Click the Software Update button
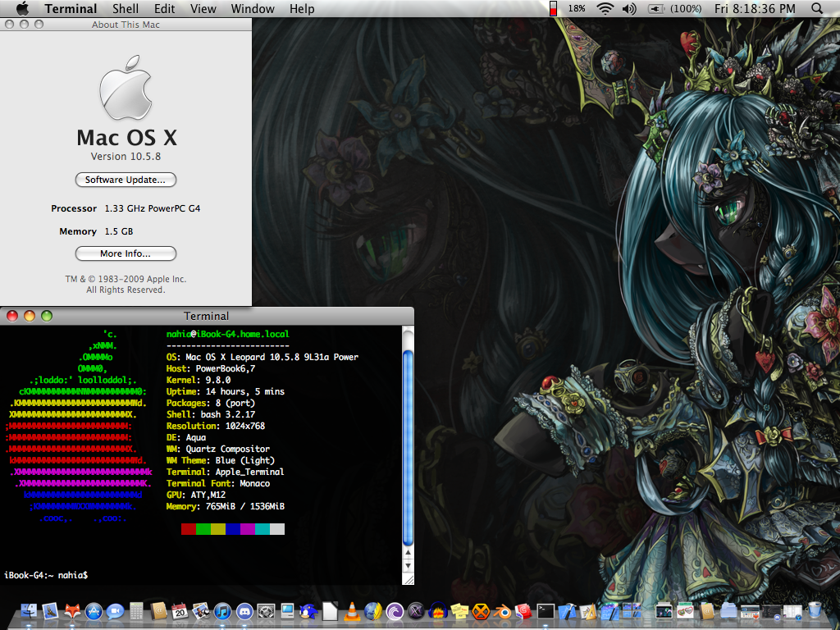840x630 pixels. (x=126, y=180)
